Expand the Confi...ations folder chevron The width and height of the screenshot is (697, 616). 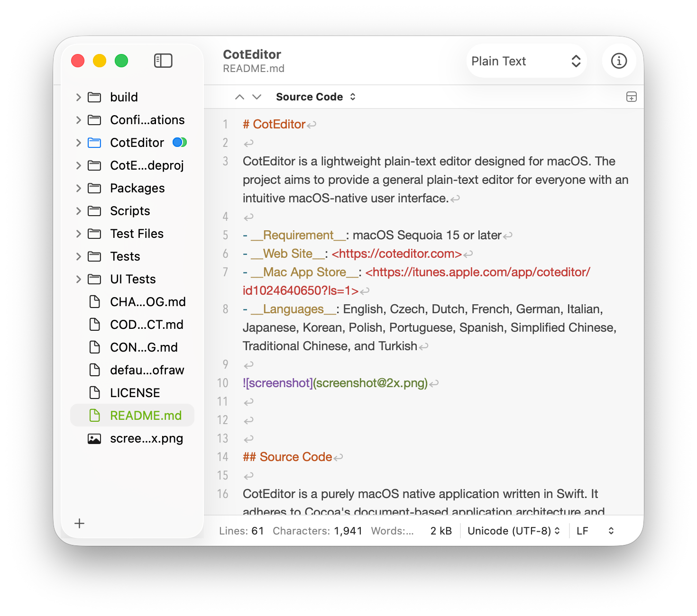pyautogui.click(x=79, y=120)
